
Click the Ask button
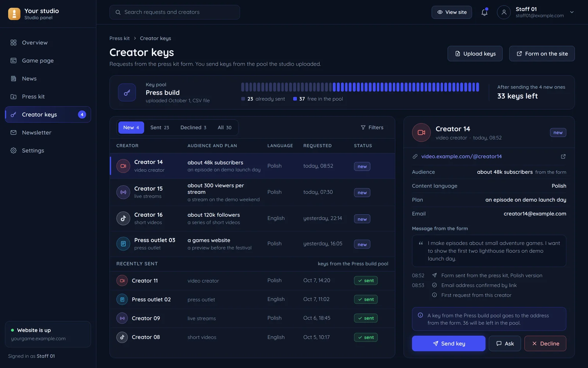click(505, 344)
